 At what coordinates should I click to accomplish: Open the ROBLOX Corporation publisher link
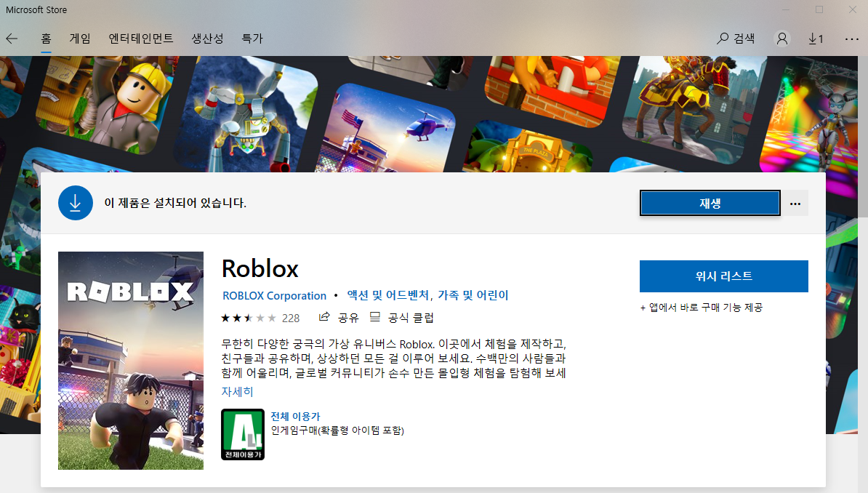[x=275, y=296]
